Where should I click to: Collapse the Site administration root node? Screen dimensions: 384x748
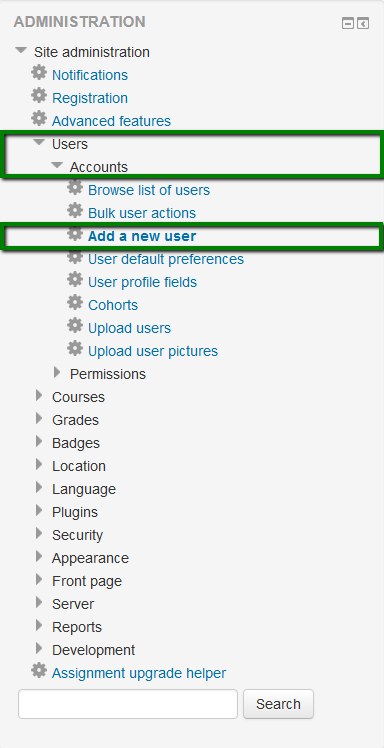click(21, 50)
